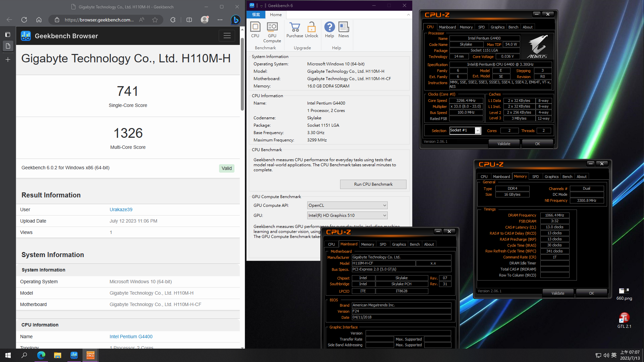Open File Explorer from taskbar

click(57, 355)
